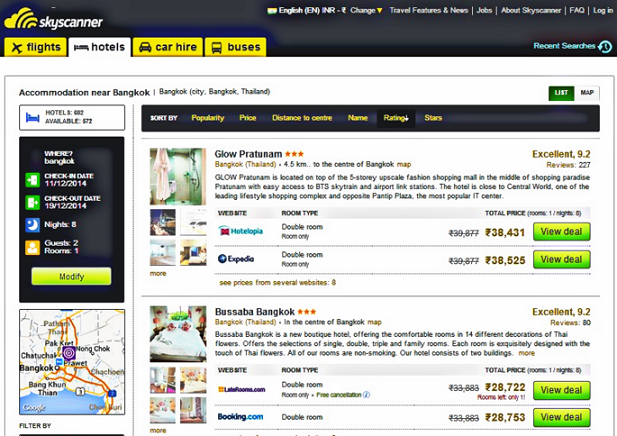617x436 pixels.
Task: Click the hotels bed icon in availability box
Action: [x=32, y=117]
